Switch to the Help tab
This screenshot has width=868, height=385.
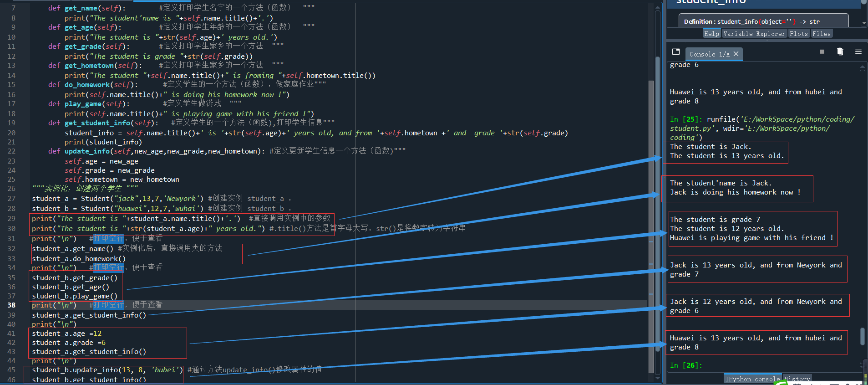coord(711,34)
